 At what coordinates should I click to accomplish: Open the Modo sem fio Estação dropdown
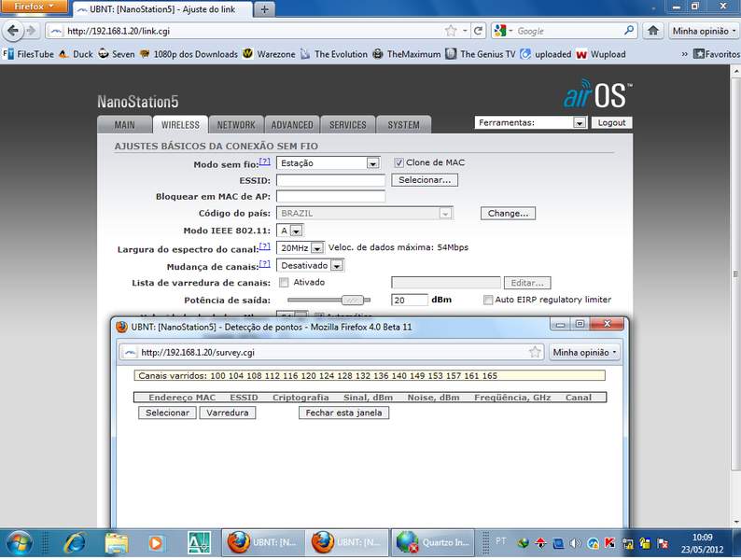point(328,163)
